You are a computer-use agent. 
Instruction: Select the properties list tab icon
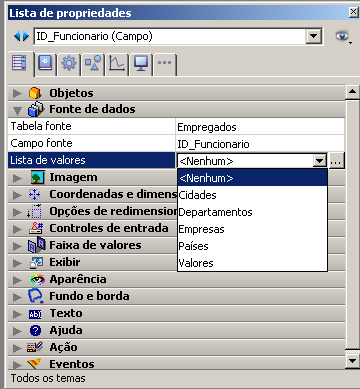19,63
